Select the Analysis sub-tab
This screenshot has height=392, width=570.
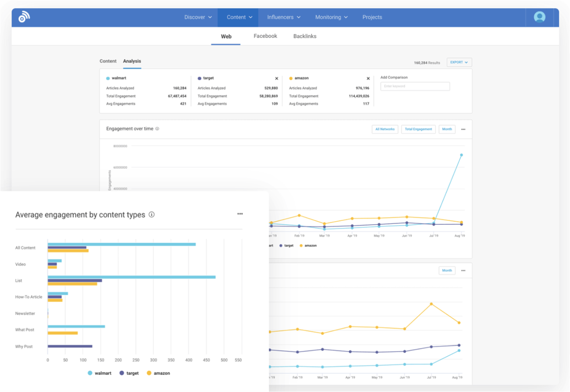(132, 61)
